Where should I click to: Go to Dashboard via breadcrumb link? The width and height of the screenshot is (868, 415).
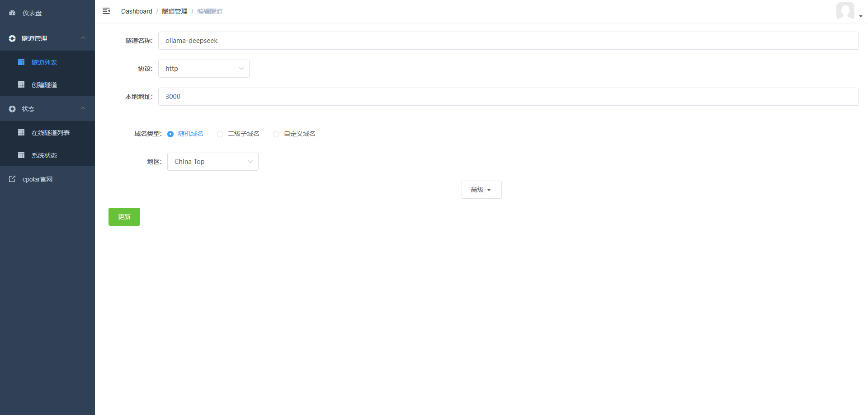[x=137, y=11]
